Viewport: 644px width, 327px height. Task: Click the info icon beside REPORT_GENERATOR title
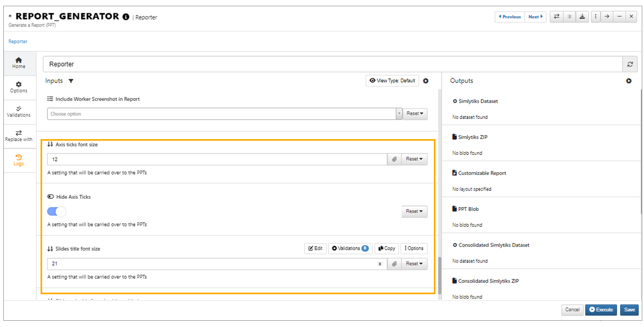tap(126, 17)
